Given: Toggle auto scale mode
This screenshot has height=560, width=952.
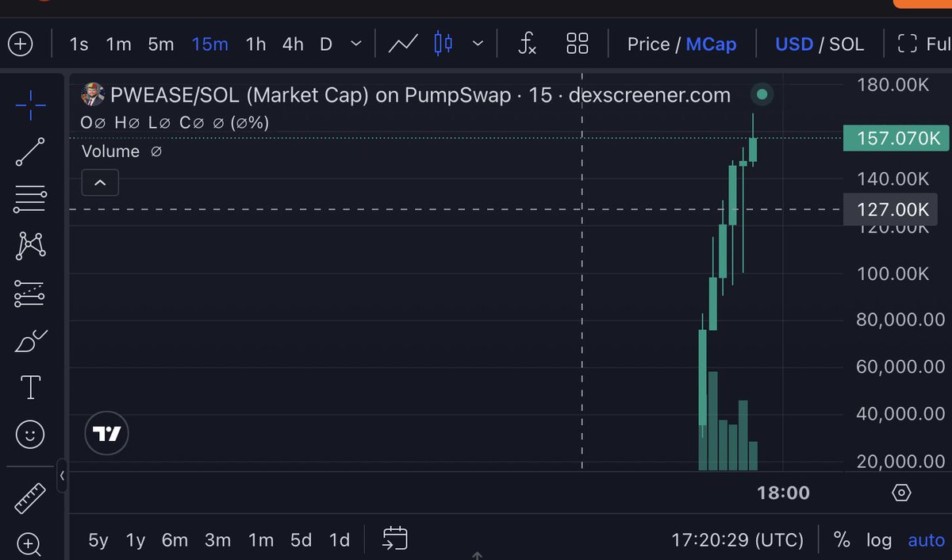Looking at the screenshot, I should pos(926,540).
